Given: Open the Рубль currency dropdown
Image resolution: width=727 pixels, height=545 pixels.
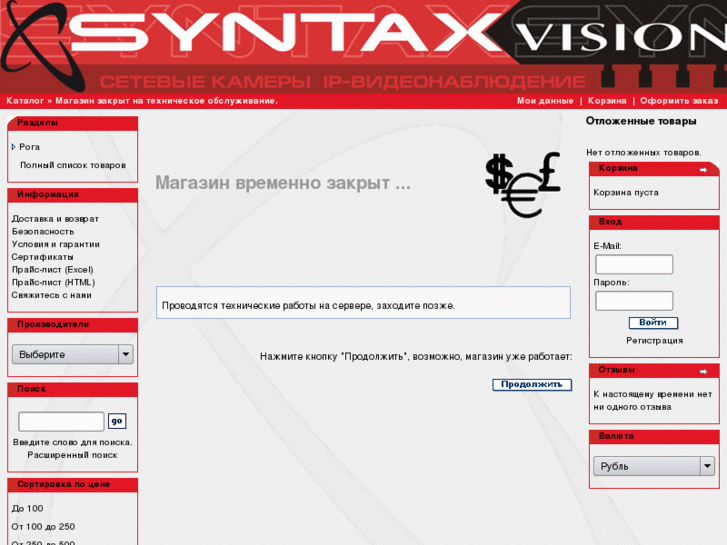Looking at the screenshot, I should pyautogui.click(x=654, y=466).
